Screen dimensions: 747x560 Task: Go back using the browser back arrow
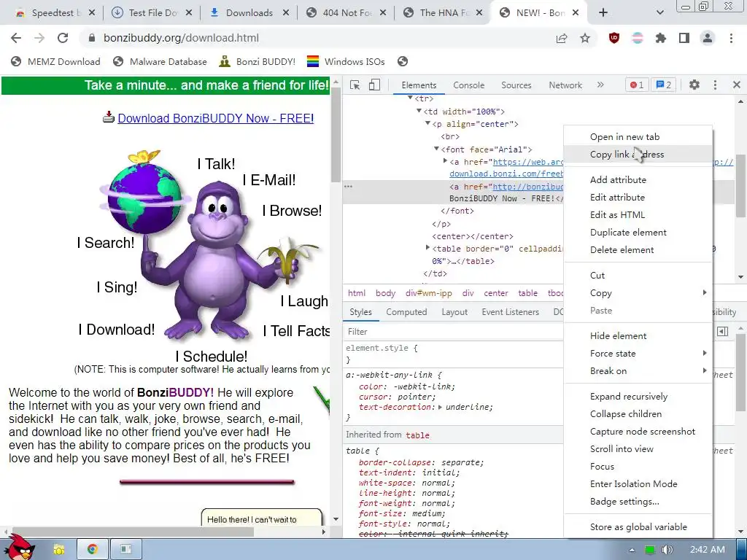16,38
